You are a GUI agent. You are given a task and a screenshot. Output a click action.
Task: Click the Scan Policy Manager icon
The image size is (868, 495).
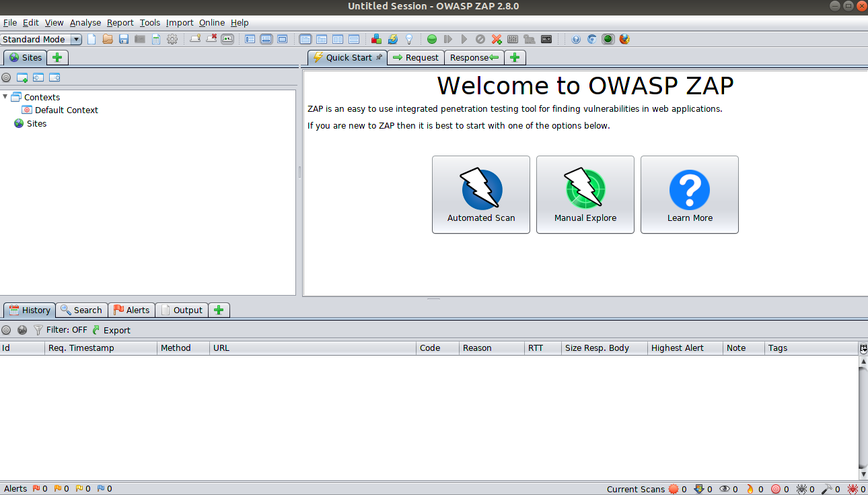pyautogui.click(x=513, y=39)
